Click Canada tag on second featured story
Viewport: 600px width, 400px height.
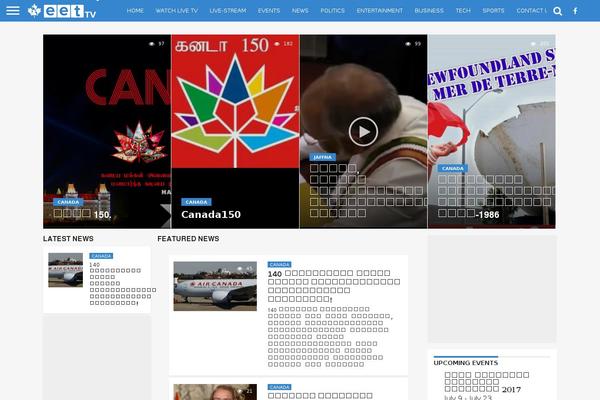tap(279, 387)
